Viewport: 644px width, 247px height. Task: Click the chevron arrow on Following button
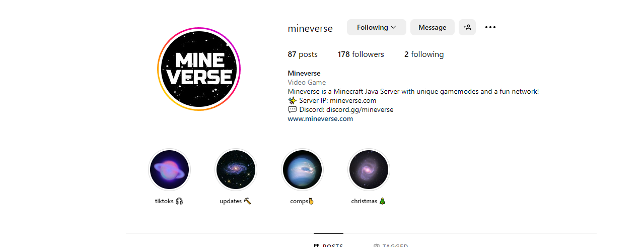(x=393, y=27)
